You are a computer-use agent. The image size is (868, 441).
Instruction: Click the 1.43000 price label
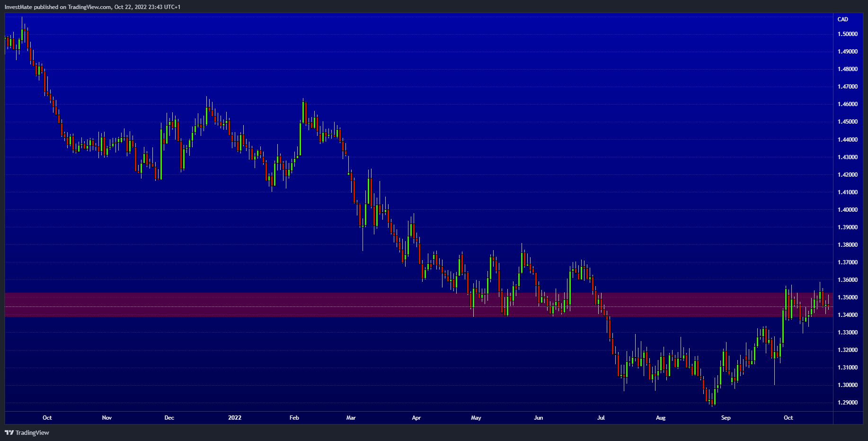click(848, 157)
